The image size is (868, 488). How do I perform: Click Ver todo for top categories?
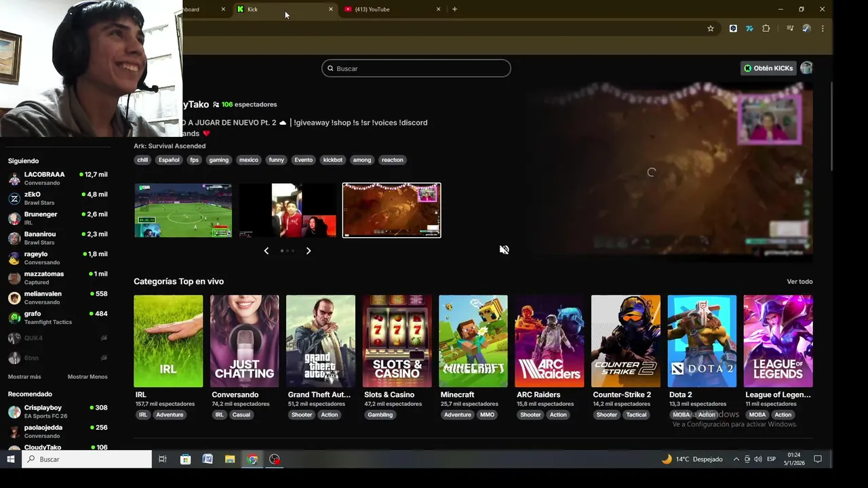(x=800, y=281)
